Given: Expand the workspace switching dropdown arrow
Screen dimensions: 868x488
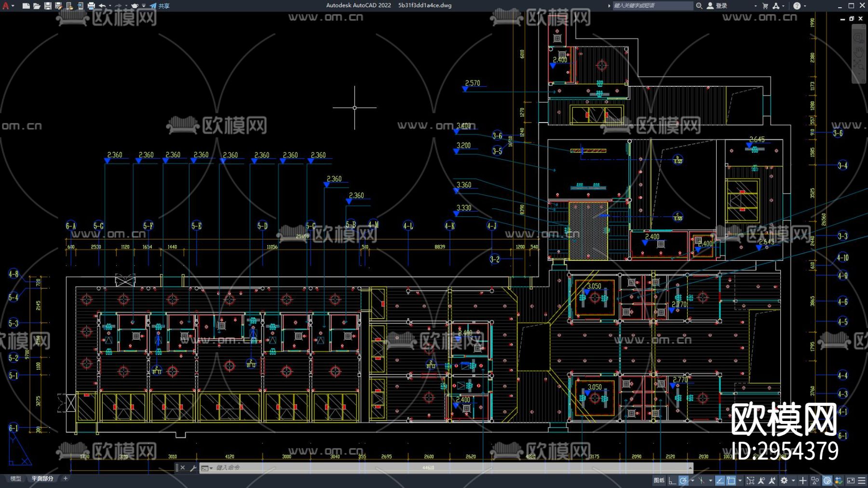Looking at the screenshot, I should point(793,480).
